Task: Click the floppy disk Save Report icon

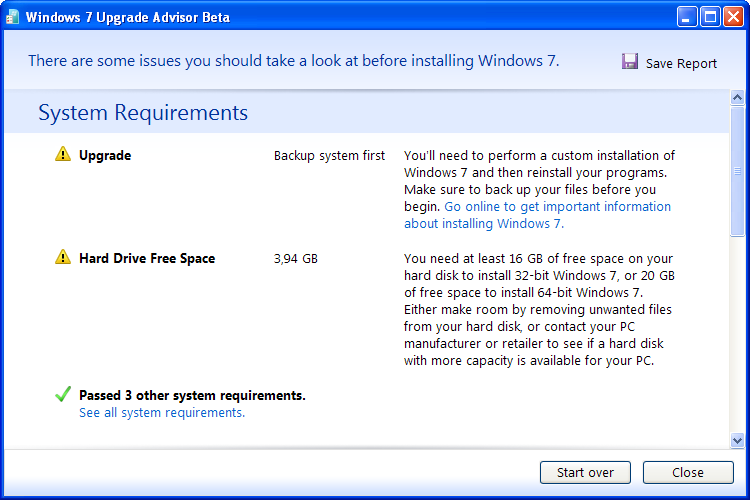Action: coord(630,62)
